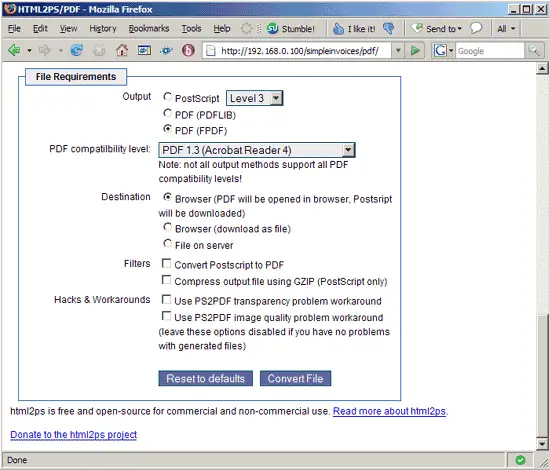Click the thumbs-up I like it! button
This screenshot has height=470, width=550.
(354, 29)
